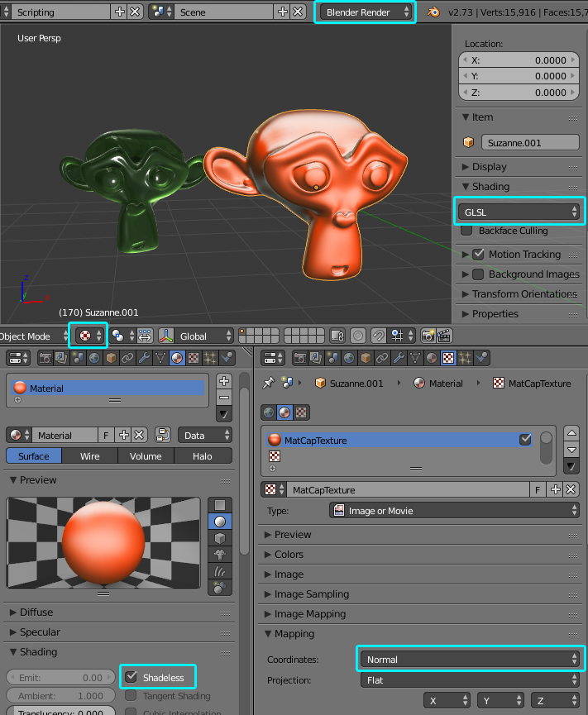Toggle the 3D manipulator axes button

point(166,336)
